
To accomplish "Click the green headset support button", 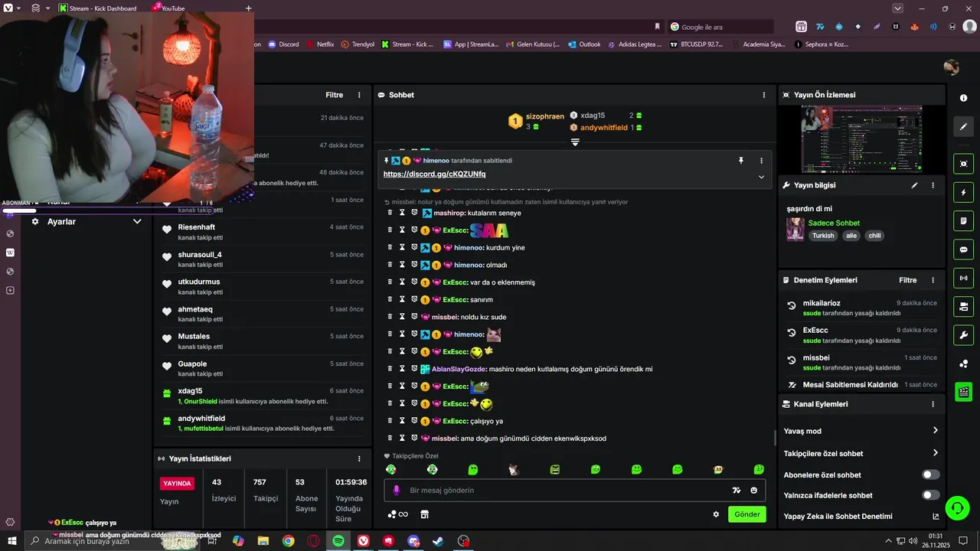I will coord(957,507).
